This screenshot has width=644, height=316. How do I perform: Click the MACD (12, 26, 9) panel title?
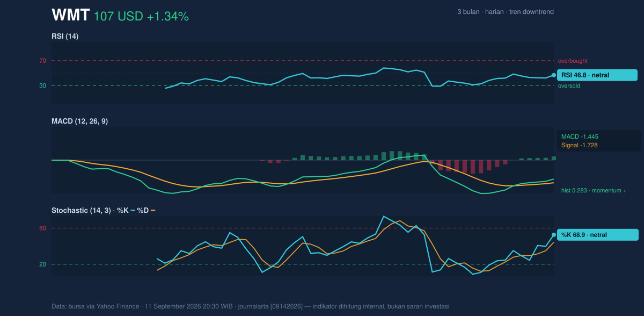click(x=79, y=121)
